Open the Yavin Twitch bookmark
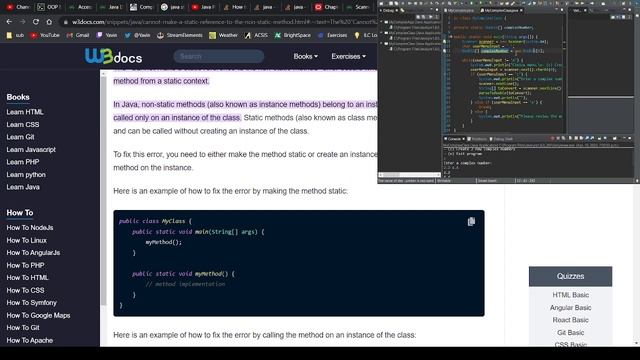The height and width of the screenshot is (360, 640). click(107, 36)
